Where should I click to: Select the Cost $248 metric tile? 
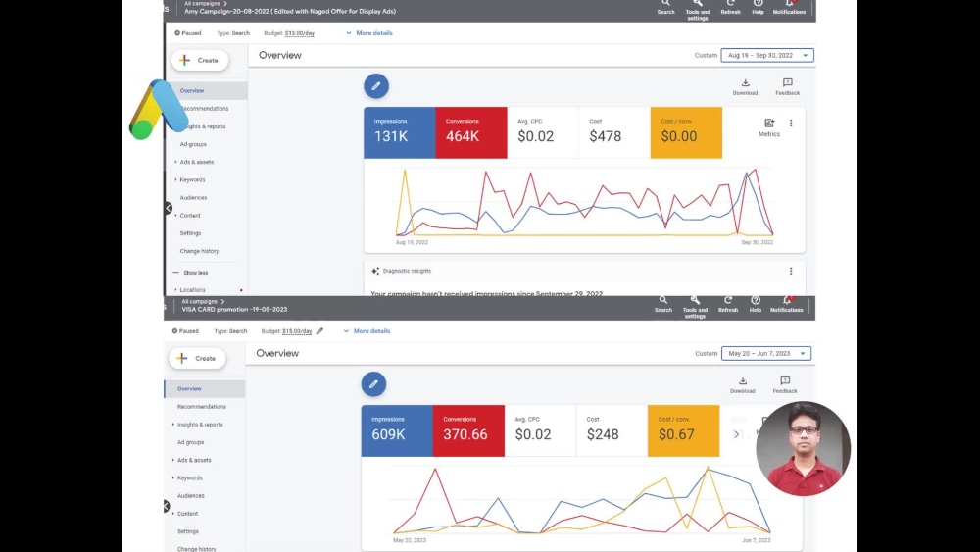coord(612,430)
